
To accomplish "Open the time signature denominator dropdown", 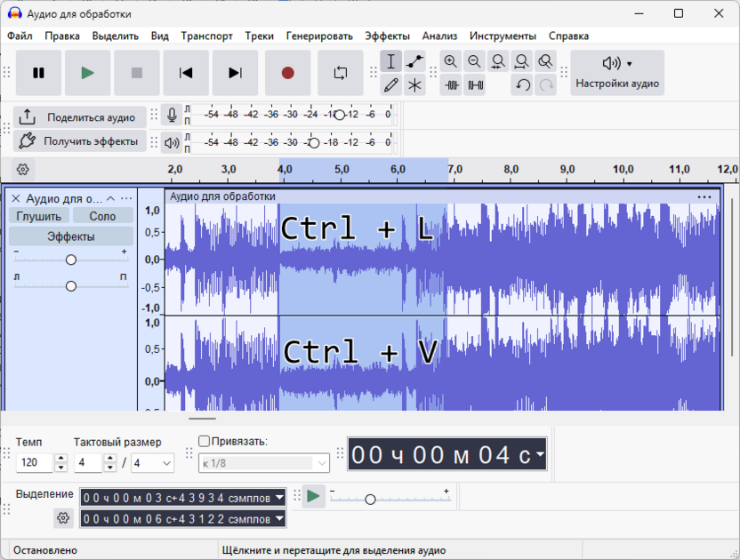I will [x=152, y=463].
